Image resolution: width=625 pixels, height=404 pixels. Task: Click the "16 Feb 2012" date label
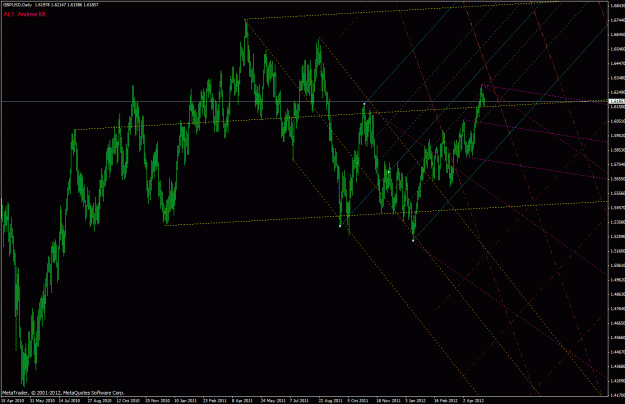pyautogui.click(x=446, y=400)
